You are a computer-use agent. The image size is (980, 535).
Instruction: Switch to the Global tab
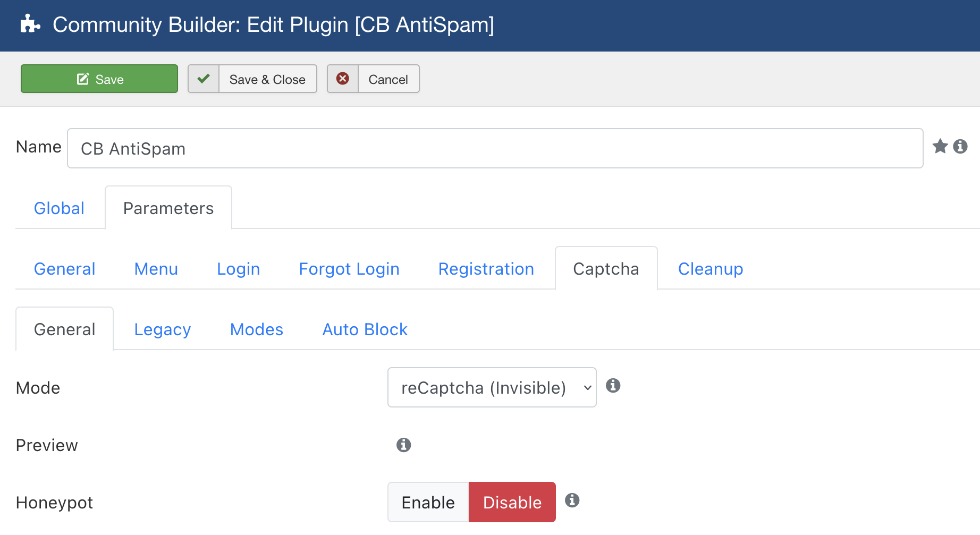[x=60, y=208]
